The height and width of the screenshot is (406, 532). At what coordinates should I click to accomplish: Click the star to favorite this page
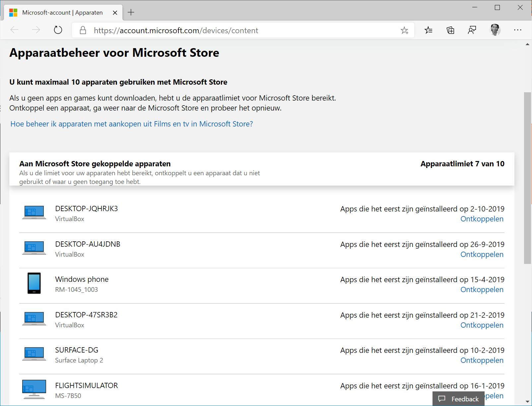[x=404, y=31]
